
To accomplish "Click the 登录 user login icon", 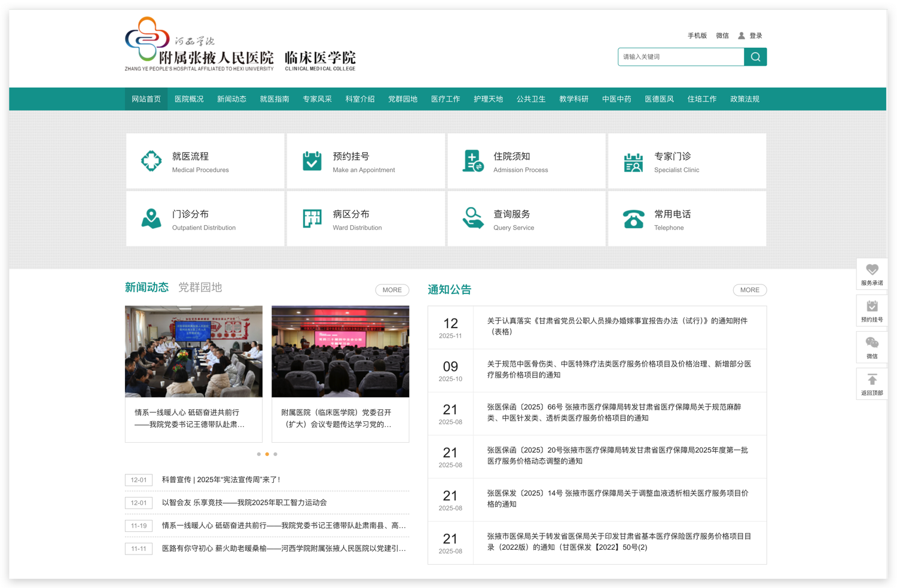I will [x=741, y=35].
